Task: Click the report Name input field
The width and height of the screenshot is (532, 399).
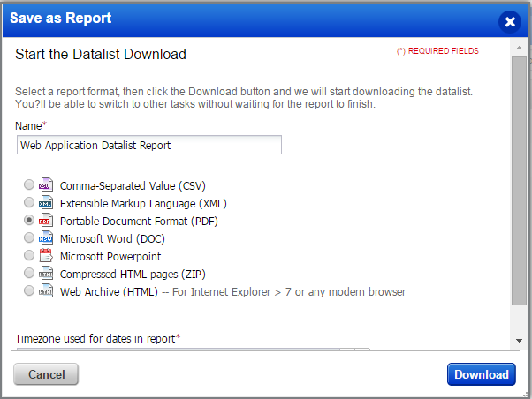Action: click(149, 145)
